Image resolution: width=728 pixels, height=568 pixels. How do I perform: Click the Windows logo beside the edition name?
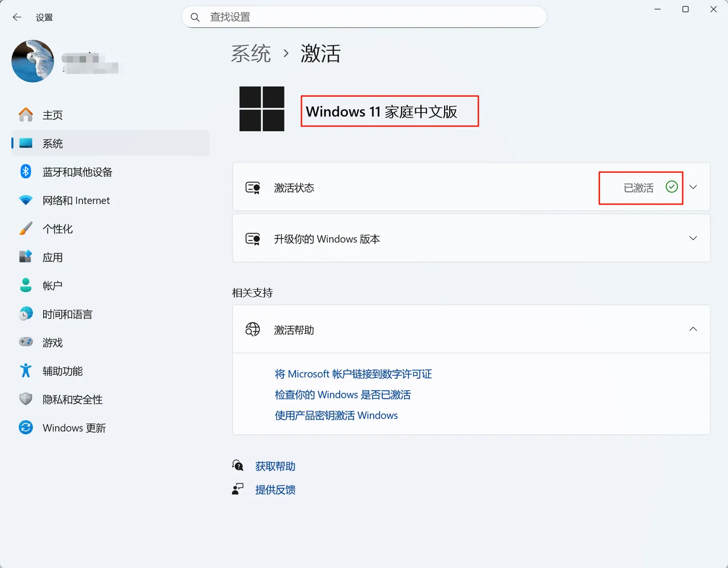(262, 109)
